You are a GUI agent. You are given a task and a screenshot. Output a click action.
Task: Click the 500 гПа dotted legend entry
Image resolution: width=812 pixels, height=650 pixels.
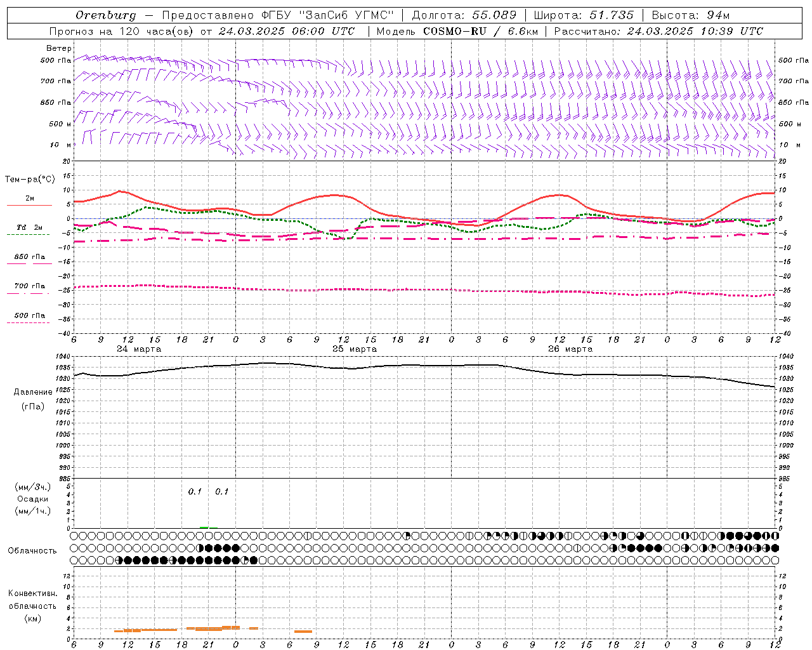coord(29,316)
